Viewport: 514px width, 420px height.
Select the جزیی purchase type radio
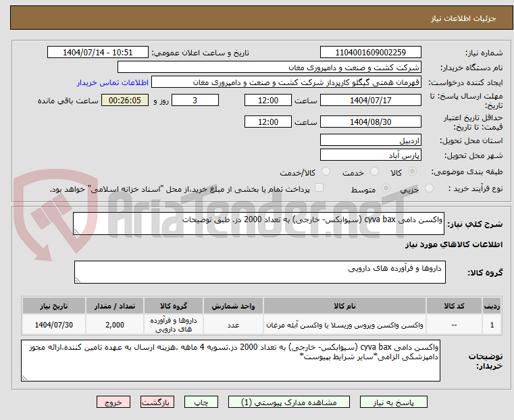tap(429, 188)
